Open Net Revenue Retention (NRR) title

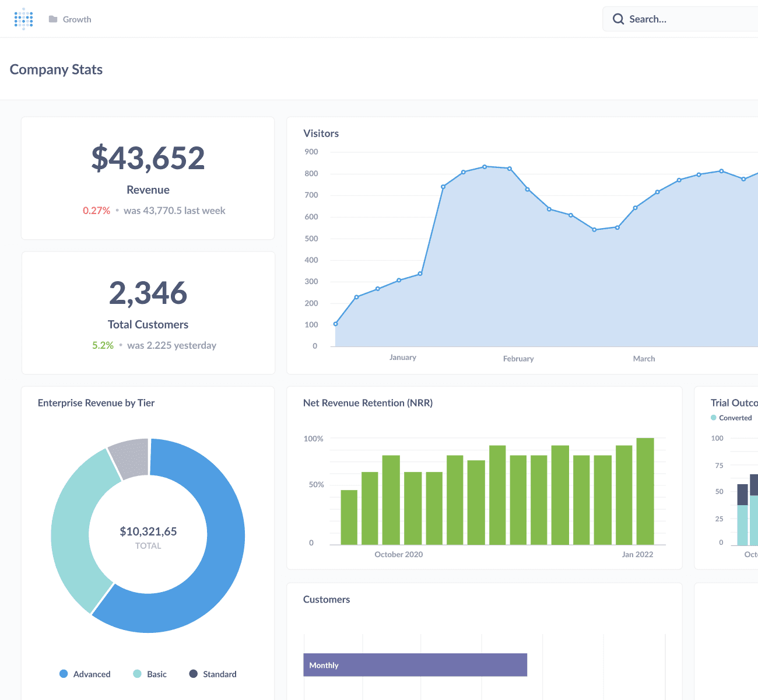pos(368,403)
